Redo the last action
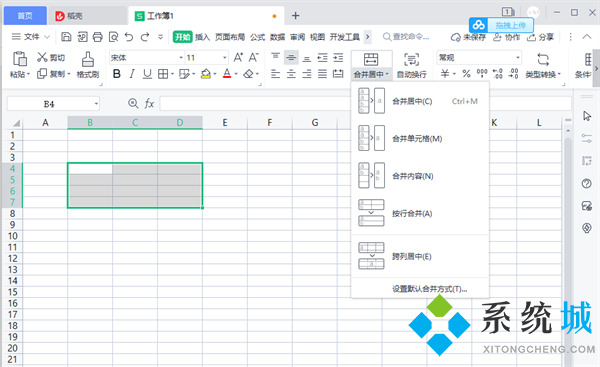Viewport: 600px width, 367px height. coord(145,37)
